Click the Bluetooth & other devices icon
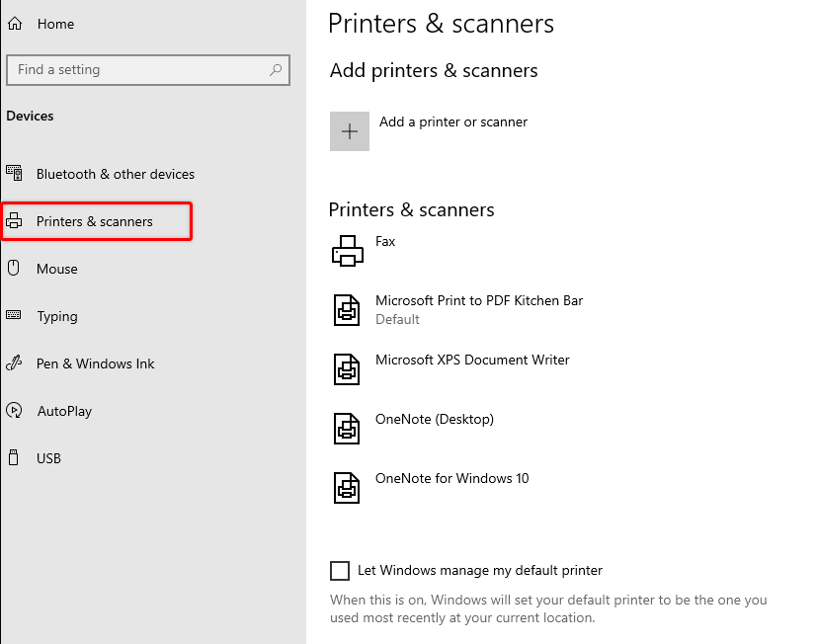 14,173
